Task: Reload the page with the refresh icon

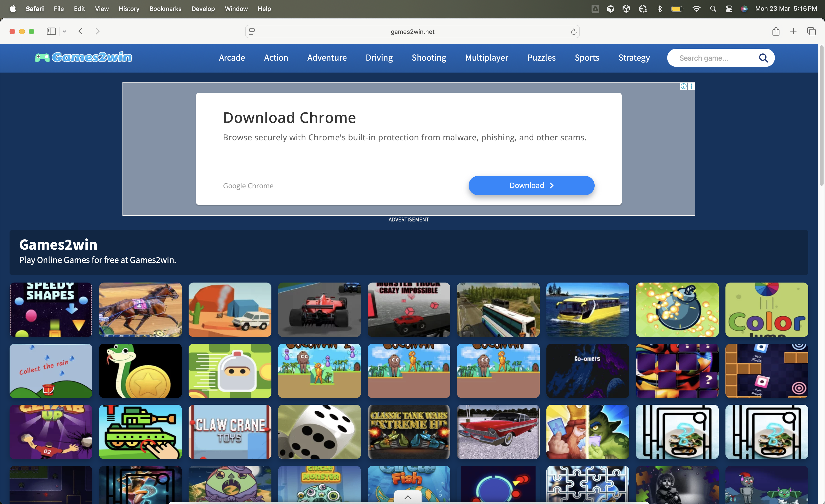Action: coord(573,32)
